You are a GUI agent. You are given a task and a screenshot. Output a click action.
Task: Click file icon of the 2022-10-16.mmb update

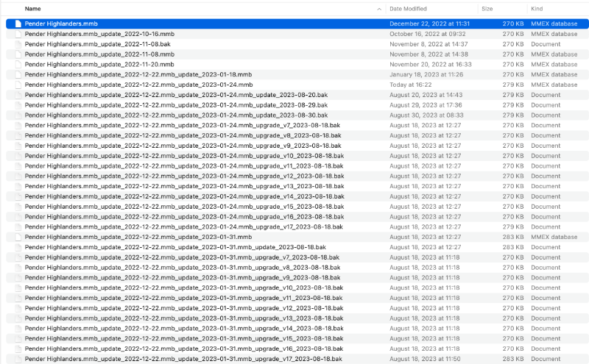tap(18, 34)
